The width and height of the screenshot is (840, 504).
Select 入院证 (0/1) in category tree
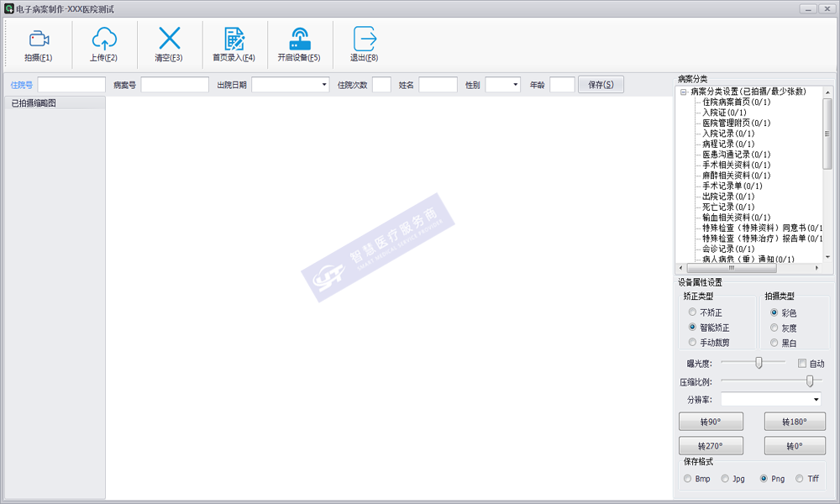tap(724, 113)
